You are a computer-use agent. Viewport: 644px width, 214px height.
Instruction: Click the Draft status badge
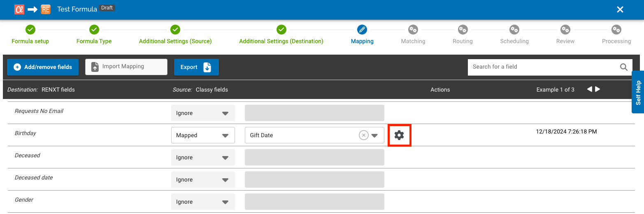click(x=107, y=8)
